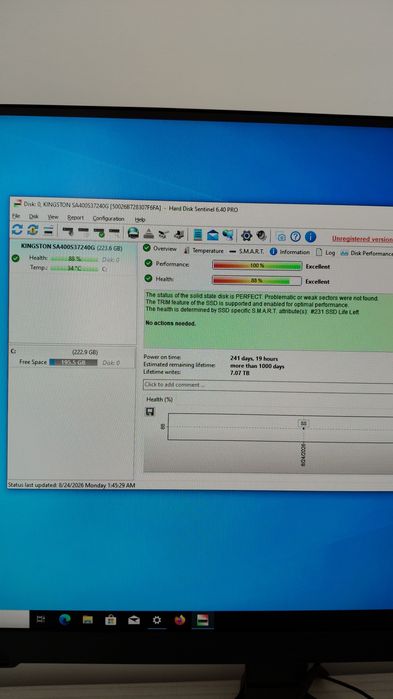Click the 'No actions needed.' status text
This screenshot has height=699, width=393.
tap(171, 323)
